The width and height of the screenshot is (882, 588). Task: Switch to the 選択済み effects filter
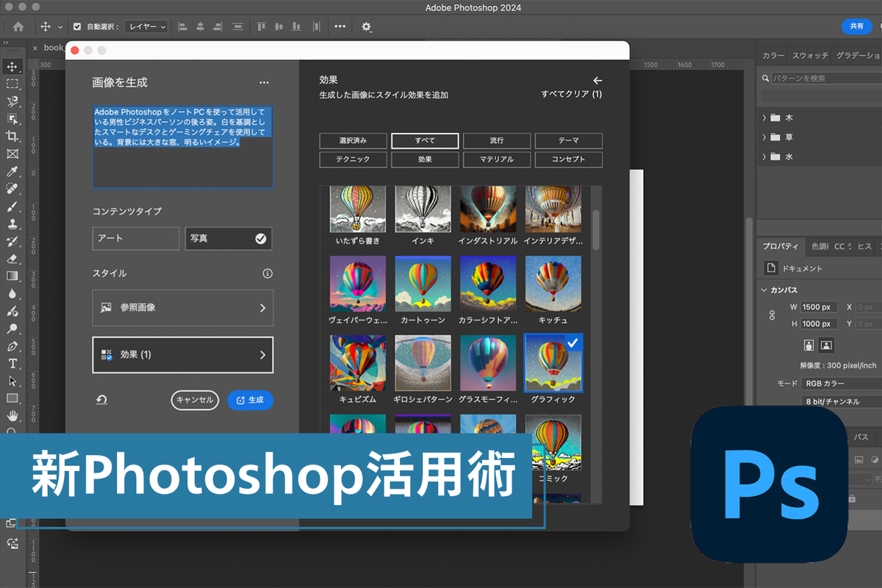pyautogui.click(x=353, y=140)
